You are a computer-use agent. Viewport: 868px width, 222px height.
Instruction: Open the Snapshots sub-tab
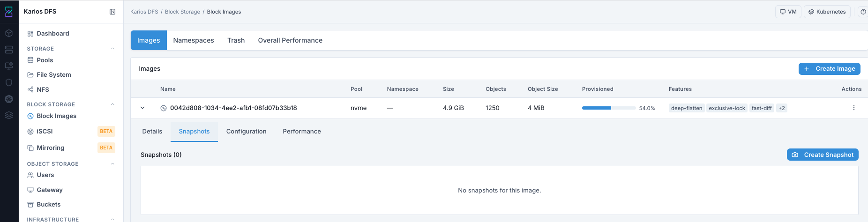194,132
